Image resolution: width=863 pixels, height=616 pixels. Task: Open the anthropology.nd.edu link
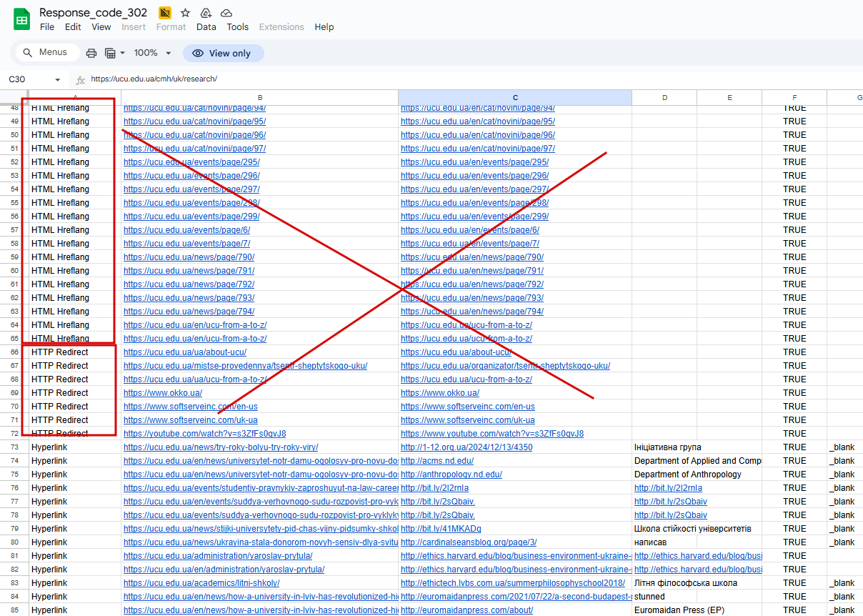click(x=452, y=475)
